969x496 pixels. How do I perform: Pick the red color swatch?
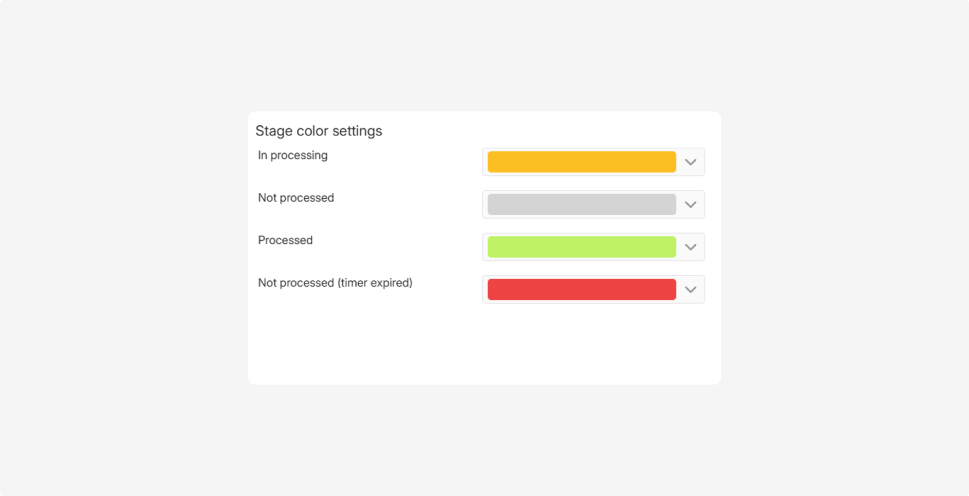(x=581, y=290)
